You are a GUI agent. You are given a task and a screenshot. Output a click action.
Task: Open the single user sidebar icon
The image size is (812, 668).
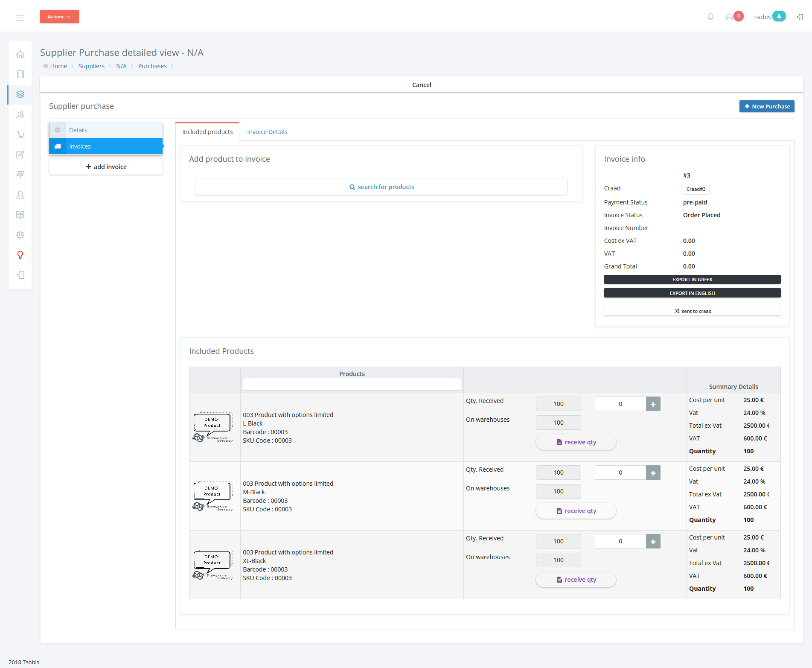[20, 195]
